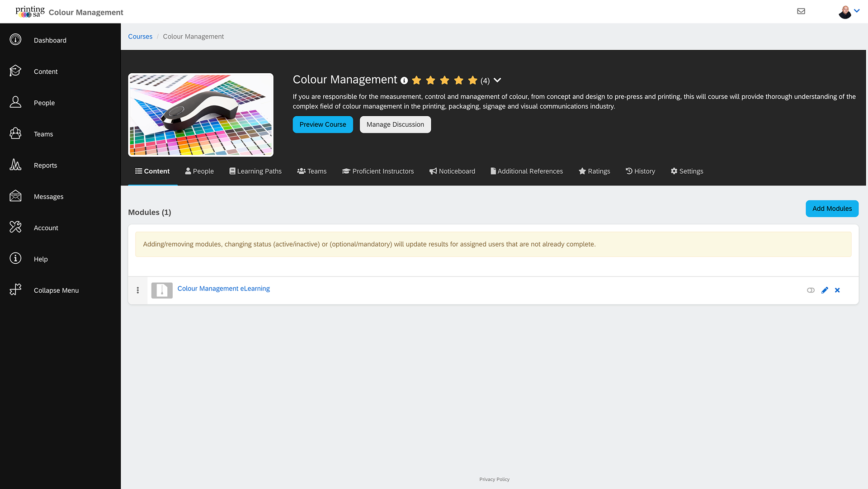Screen dimensions: 868x489
Task: Open the Learning Paths tab
Action: (255, 171)
